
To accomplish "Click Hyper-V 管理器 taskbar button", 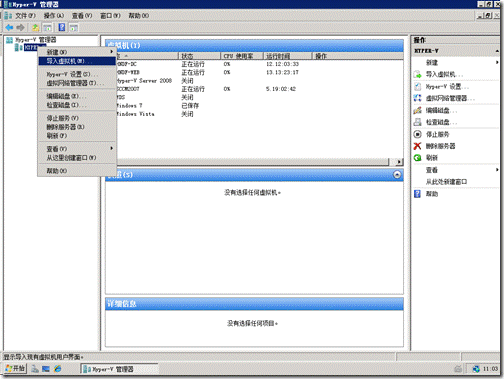I will coord(120,369).
